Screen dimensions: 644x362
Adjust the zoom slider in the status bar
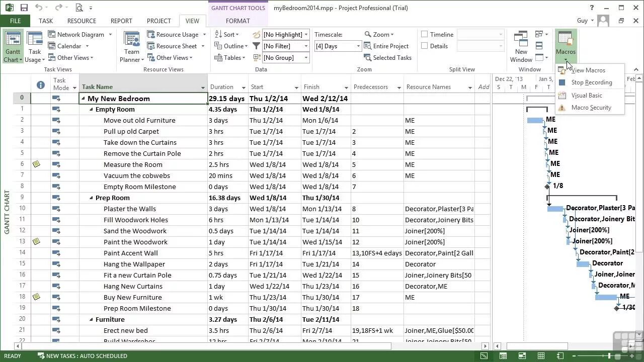609,356
